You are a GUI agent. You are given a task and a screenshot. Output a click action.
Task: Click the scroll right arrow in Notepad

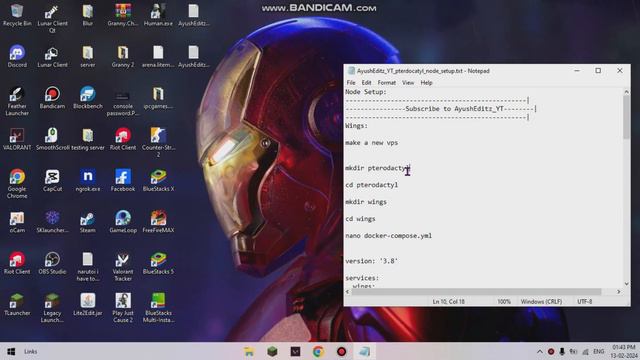coord(619,291)
